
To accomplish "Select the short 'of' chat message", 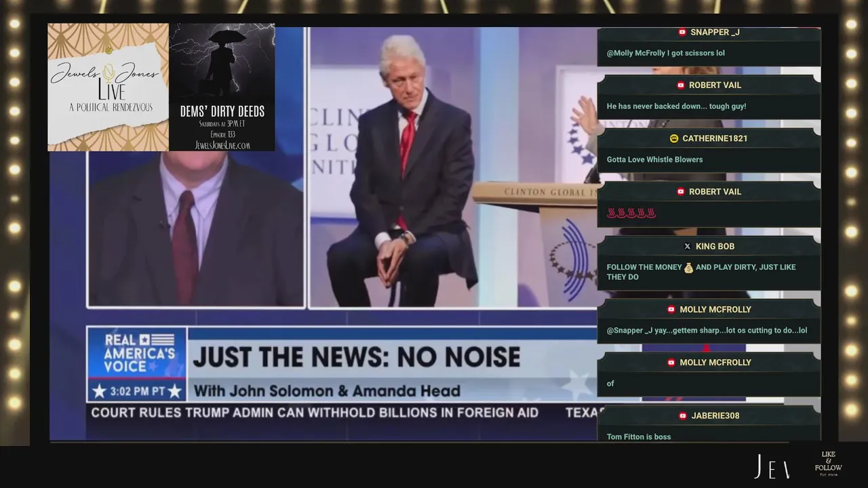I will point(610,384).
